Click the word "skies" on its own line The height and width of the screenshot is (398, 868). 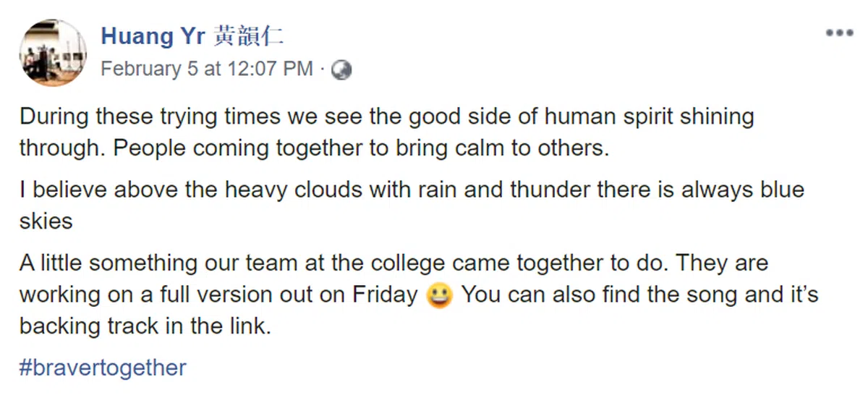46,221
